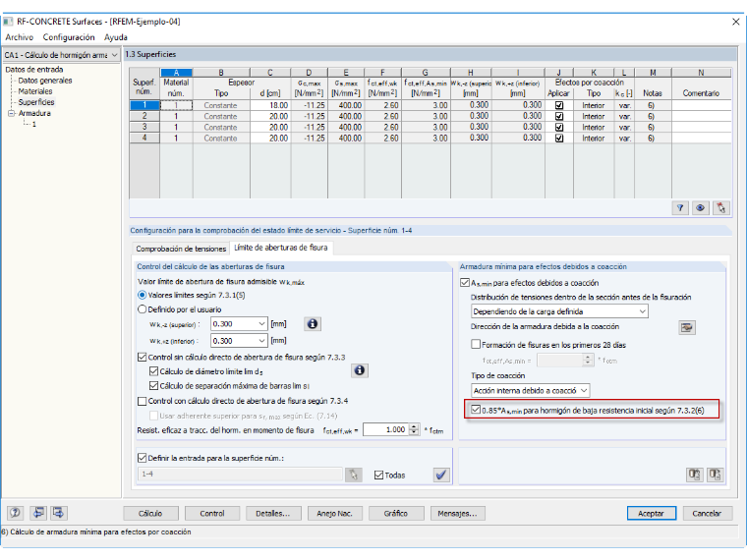
Task: Click column A header in surfaces table
Action: tap(176, 73)
